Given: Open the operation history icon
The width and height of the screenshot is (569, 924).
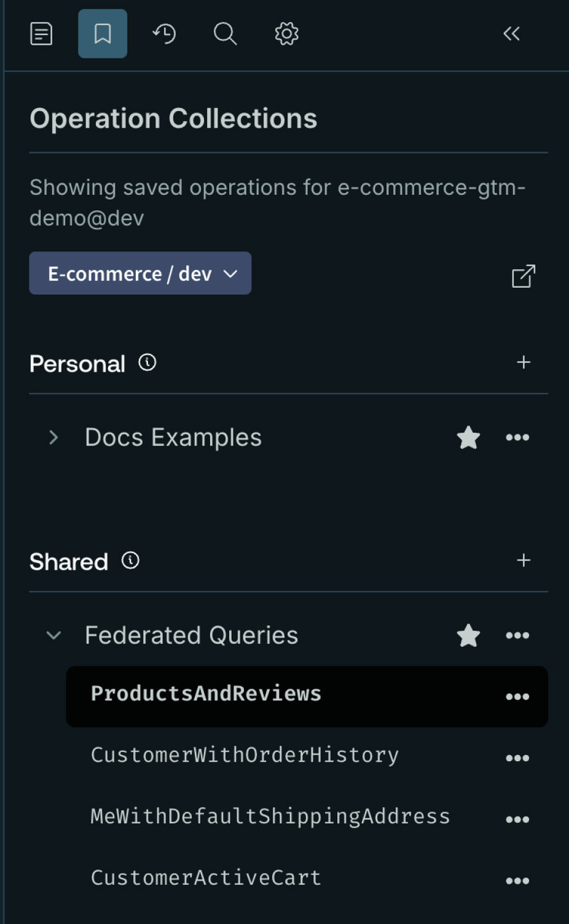Looking at the screenshot, I should [x=164, y=33].
